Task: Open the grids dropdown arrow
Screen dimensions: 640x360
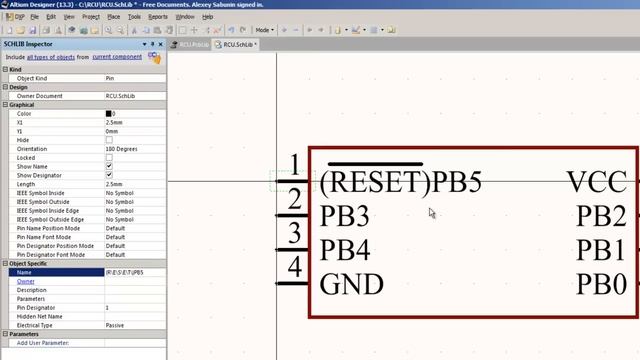Action: [382, 30]
